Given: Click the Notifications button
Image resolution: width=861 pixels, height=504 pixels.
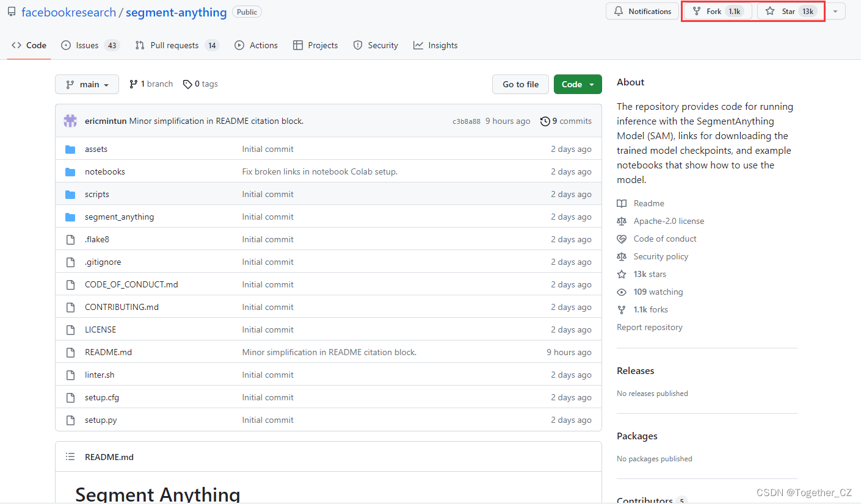Looking at the screenshot, I should tap(642, 11).
